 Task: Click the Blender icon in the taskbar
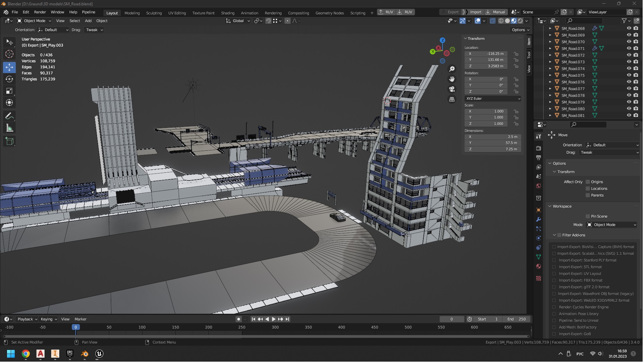tap(85, 354)
